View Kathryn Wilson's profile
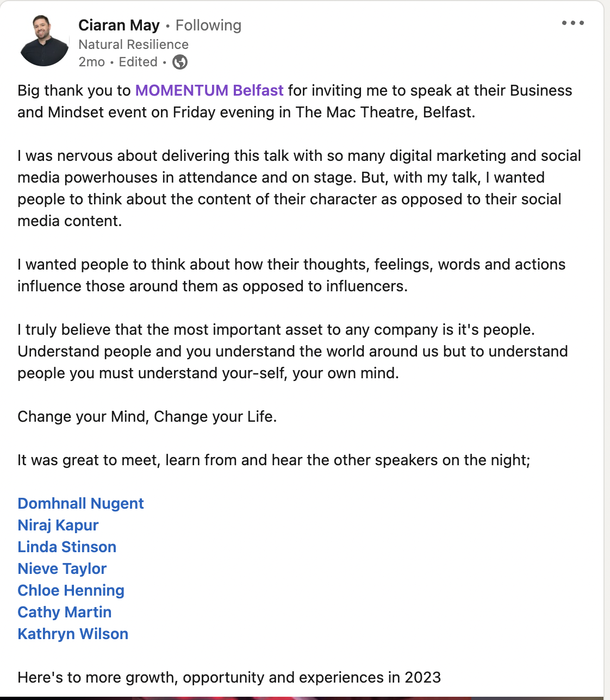The width and height of the screenshot is (610, 700). 73,634
